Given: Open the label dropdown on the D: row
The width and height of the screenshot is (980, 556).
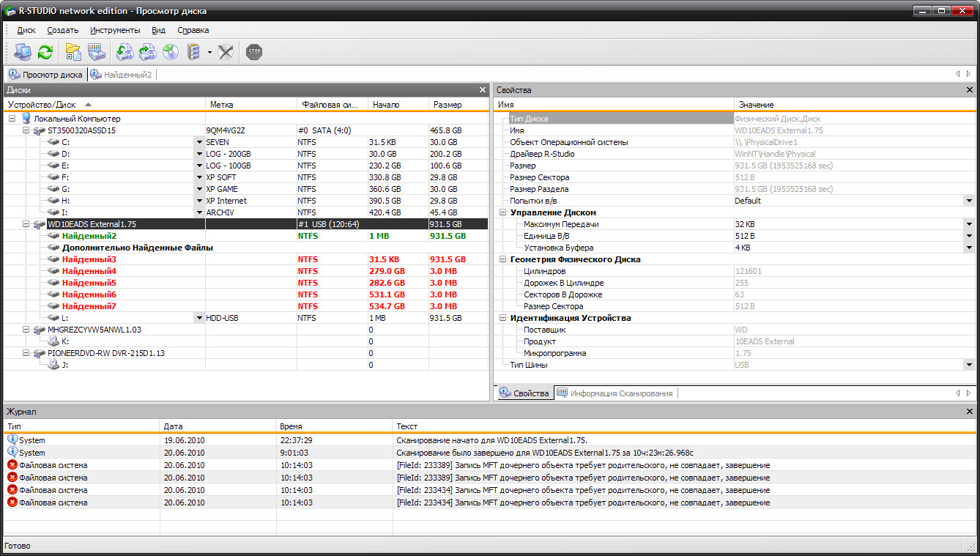Looking at the screenshot, I should [199, 154].
